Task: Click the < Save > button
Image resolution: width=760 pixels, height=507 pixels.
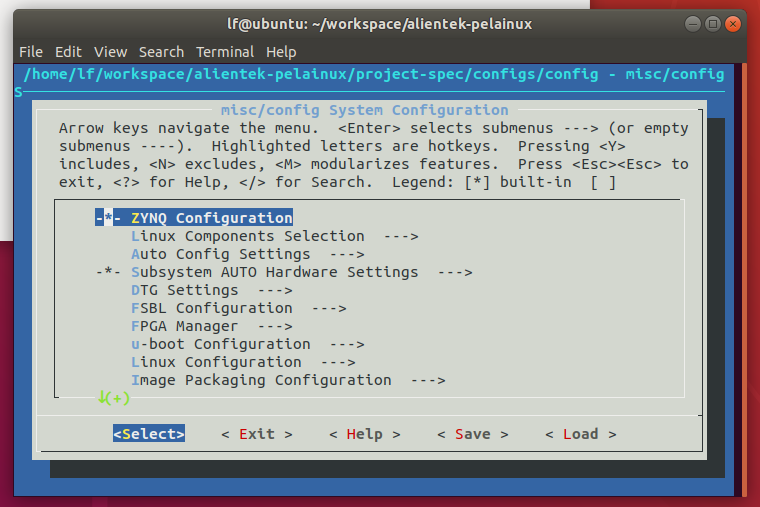Action: point(473,434)
